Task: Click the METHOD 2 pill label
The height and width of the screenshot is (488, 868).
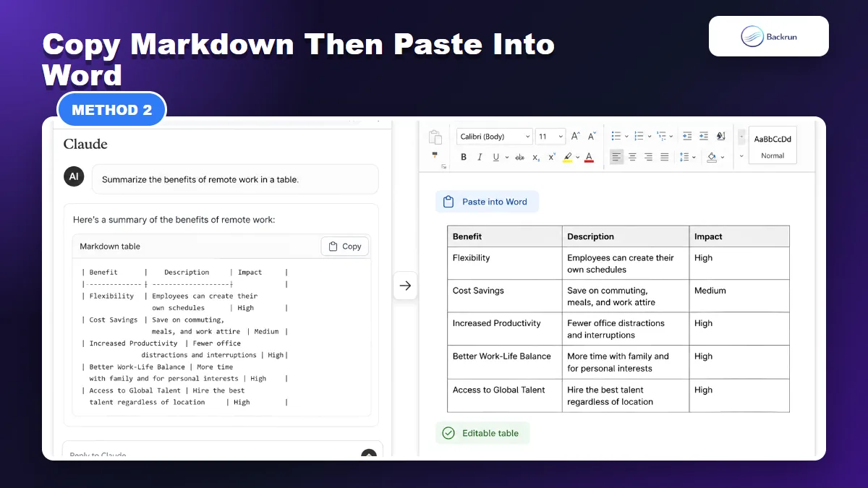Action: pyautogui.click(x=112, y=110)
